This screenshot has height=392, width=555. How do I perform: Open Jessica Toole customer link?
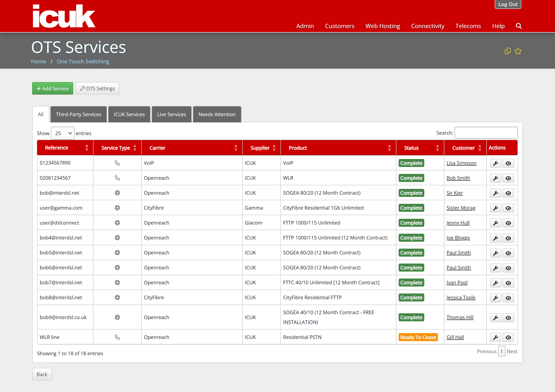(x=461, y=297)
